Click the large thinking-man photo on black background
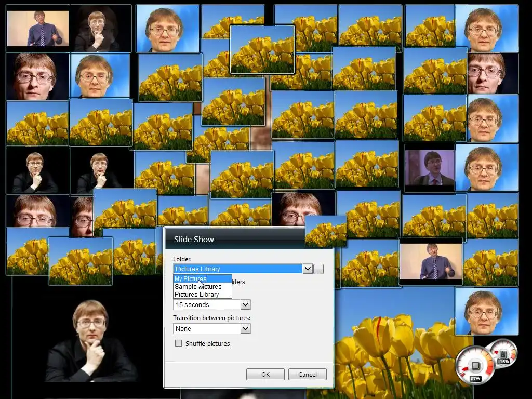The height and width of the screenshot is (399, 532). click(x=91, y=341)
